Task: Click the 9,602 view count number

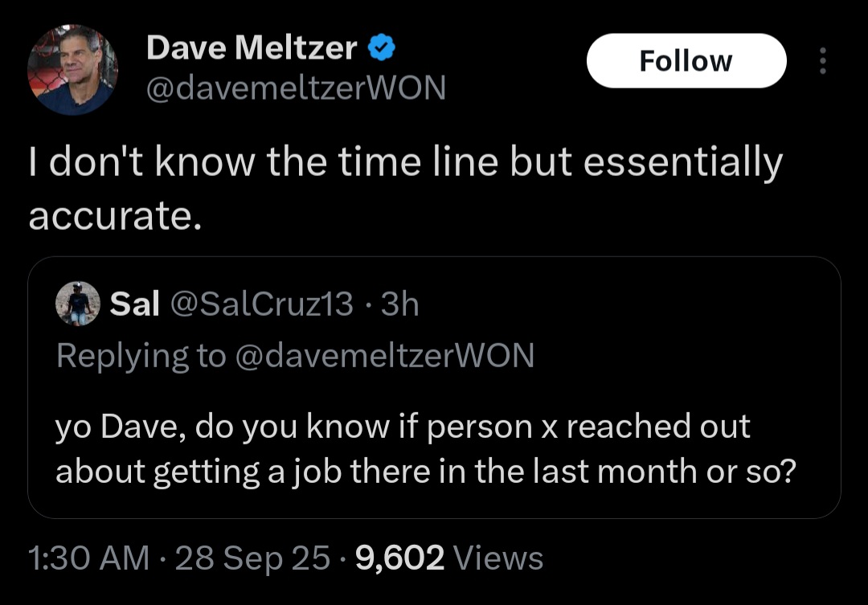Action: (x=399, y=558)
